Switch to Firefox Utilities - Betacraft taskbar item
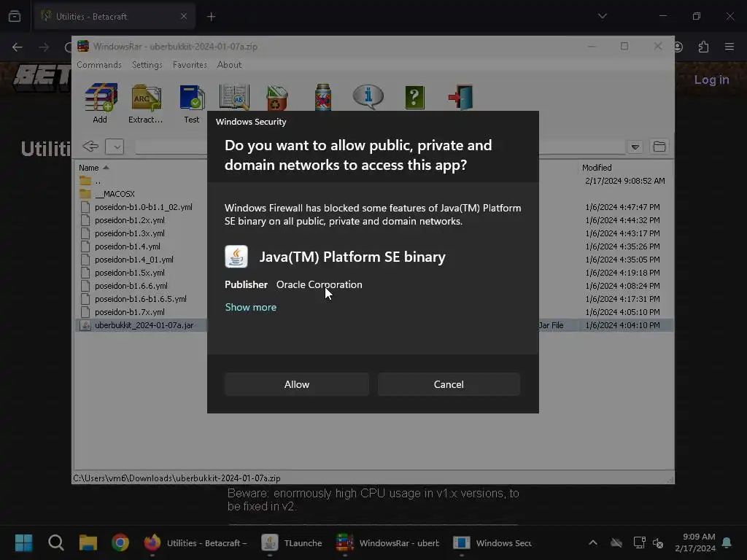Screen dimensions: 747x560 pyautogui.click(x=196, y=542)
